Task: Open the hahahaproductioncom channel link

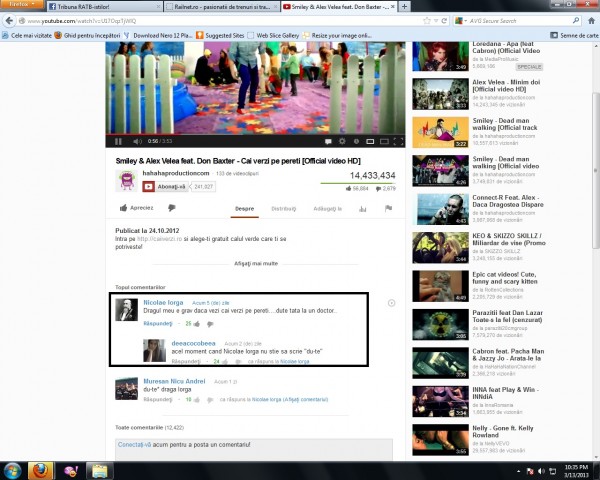Action: click(176, 173)
